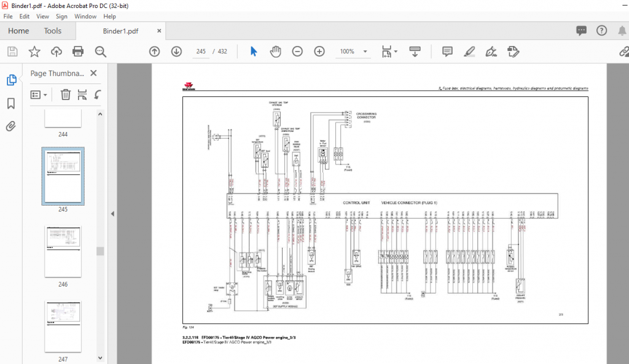Open the help question mark
The width and height of the screenshot is (629, 364).
pyautogui.click(x=602, y=31)
